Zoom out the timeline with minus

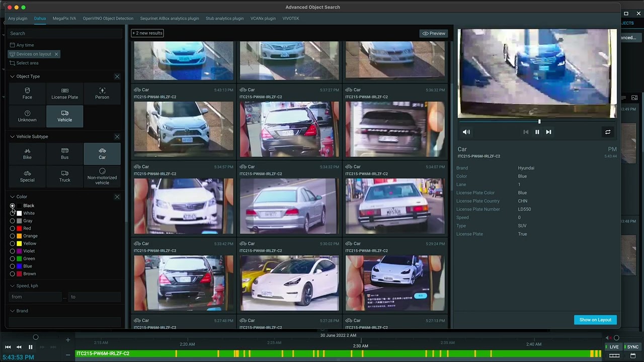(x=68, y=355)
